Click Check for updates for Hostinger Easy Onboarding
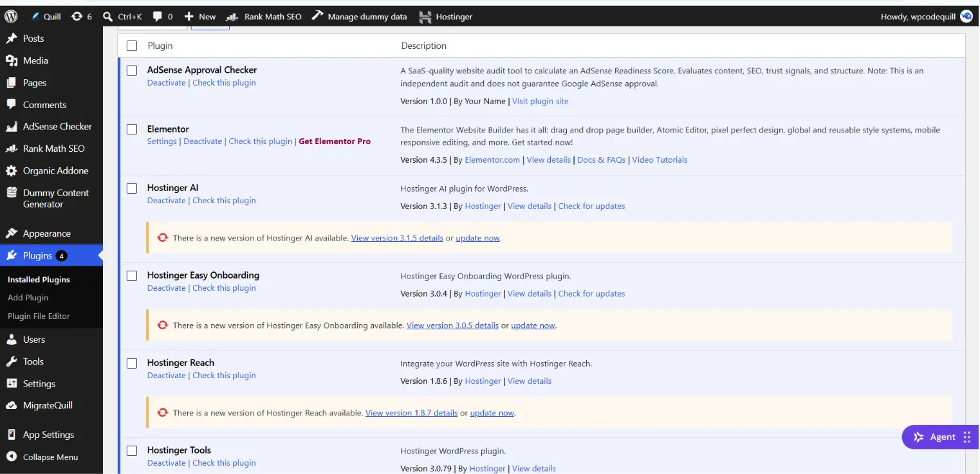 591,294
